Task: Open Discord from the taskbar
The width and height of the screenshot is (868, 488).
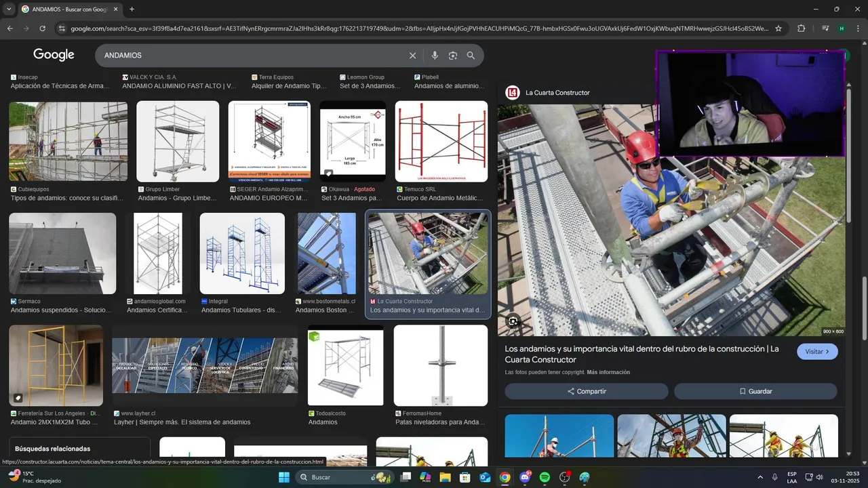Action: (525, 477)
